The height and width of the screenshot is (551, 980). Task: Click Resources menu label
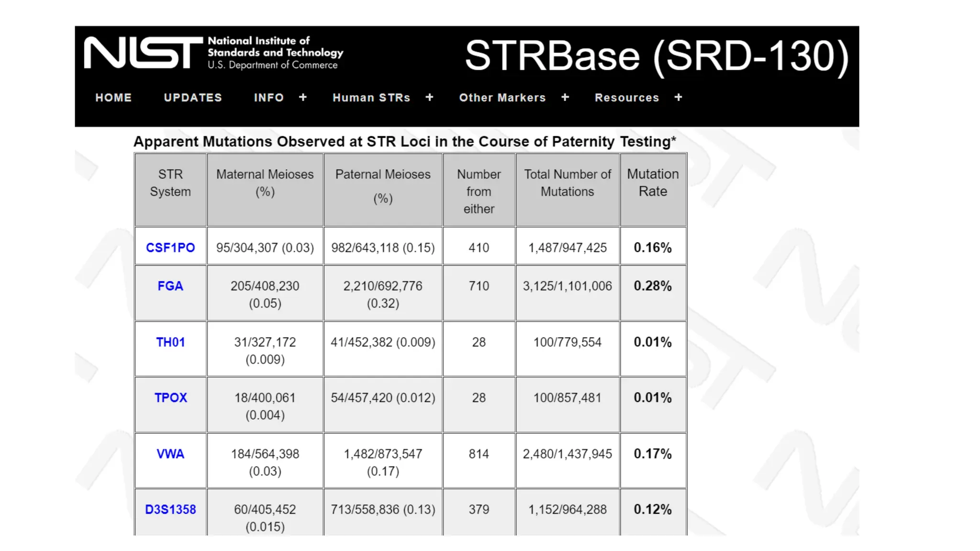pos(627,98)
